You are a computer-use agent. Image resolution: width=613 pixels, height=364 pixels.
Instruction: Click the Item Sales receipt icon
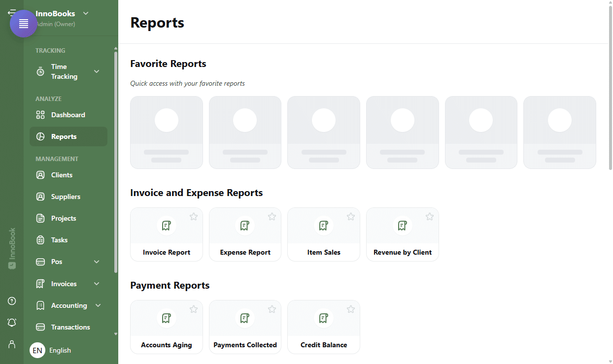[324, 226]
